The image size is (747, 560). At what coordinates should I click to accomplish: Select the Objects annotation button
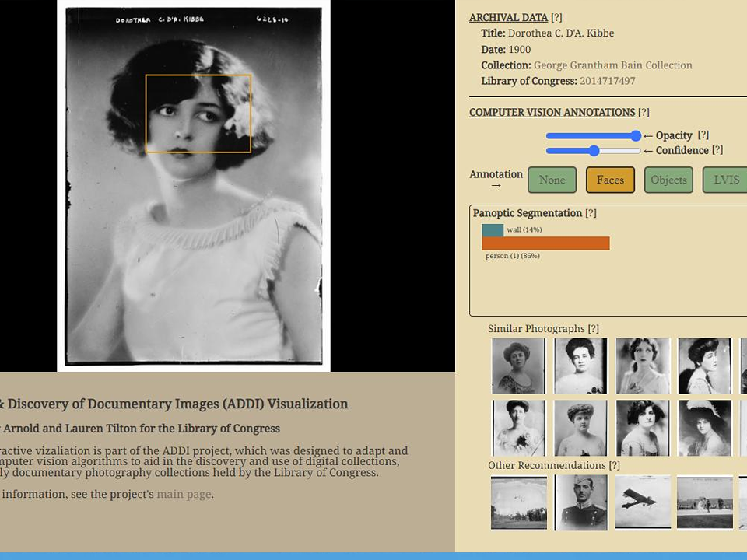pos(668,180)
